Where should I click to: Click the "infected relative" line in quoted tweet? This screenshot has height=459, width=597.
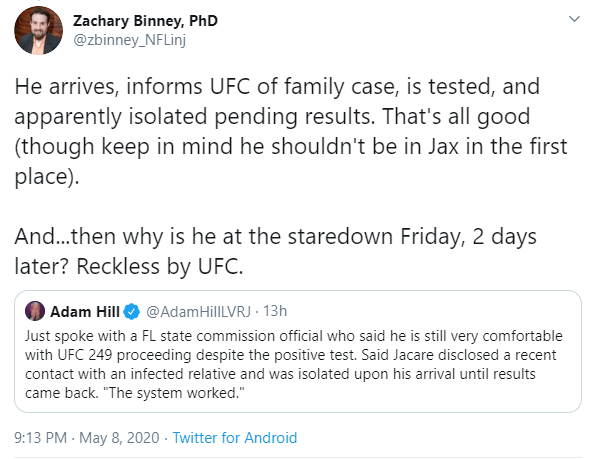click(x=280, y=374)
